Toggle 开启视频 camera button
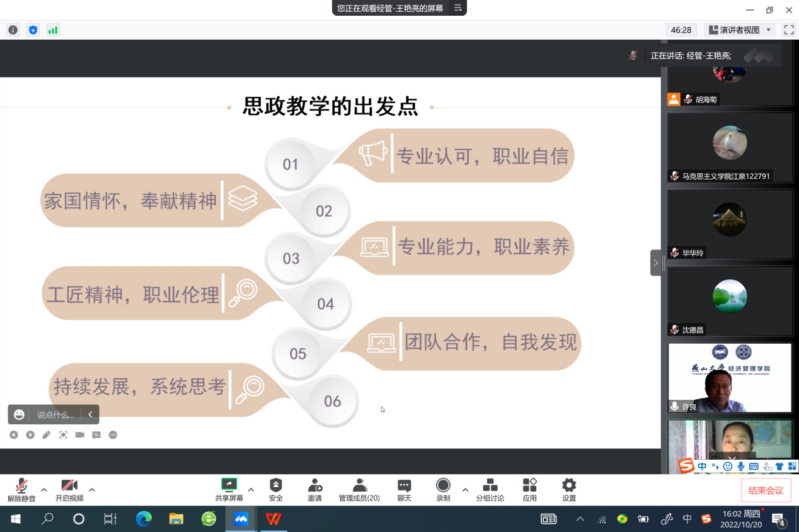This screenshot has height=532, width=799. [69, 489]
